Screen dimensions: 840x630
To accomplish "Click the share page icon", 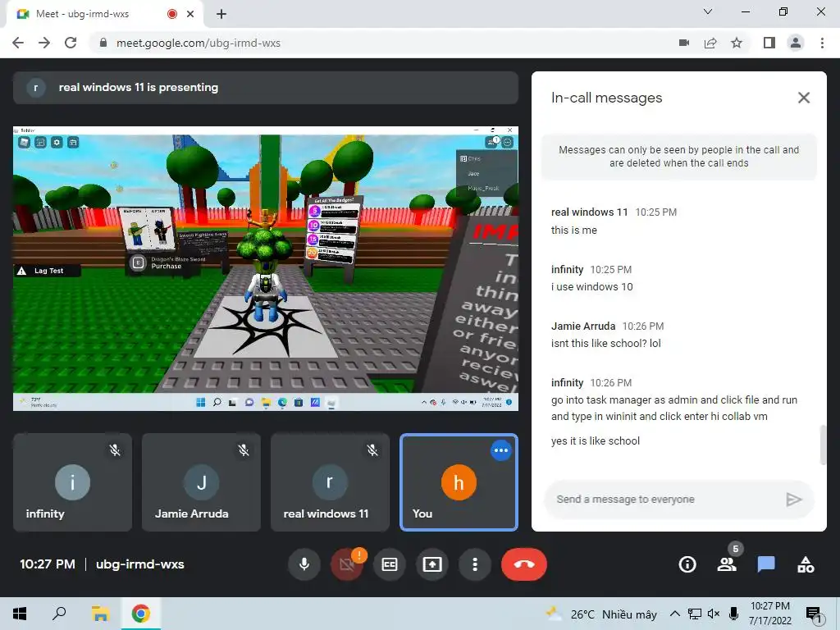I will 710,43.
